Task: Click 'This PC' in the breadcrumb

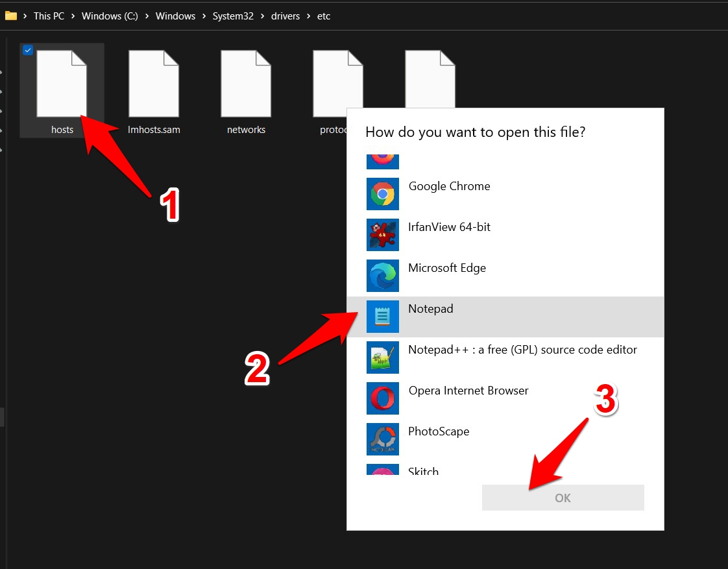Action: coord(49,16)
